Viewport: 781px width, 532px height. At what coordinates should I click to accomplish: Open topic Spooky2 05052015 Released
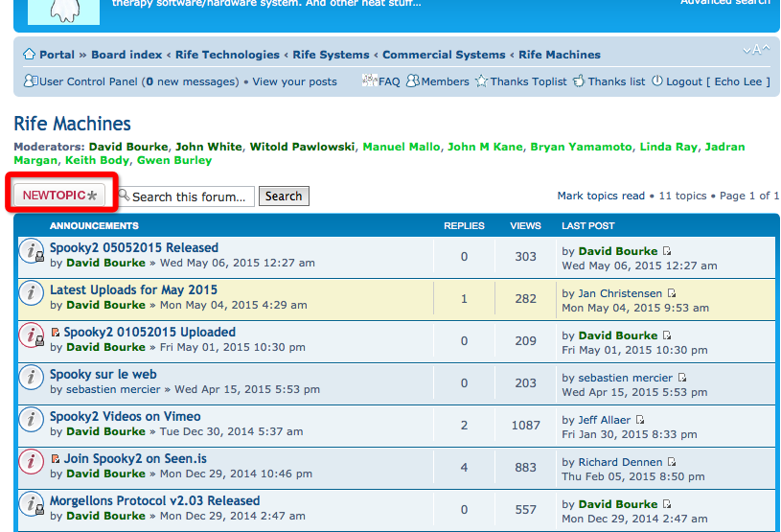tap(133, 247)
